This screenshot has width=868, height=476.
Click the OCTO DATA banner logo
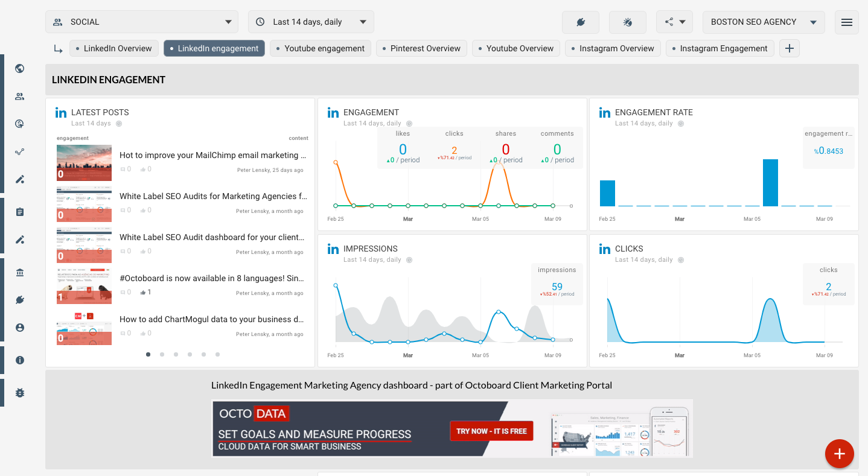(x=254, y=414)
